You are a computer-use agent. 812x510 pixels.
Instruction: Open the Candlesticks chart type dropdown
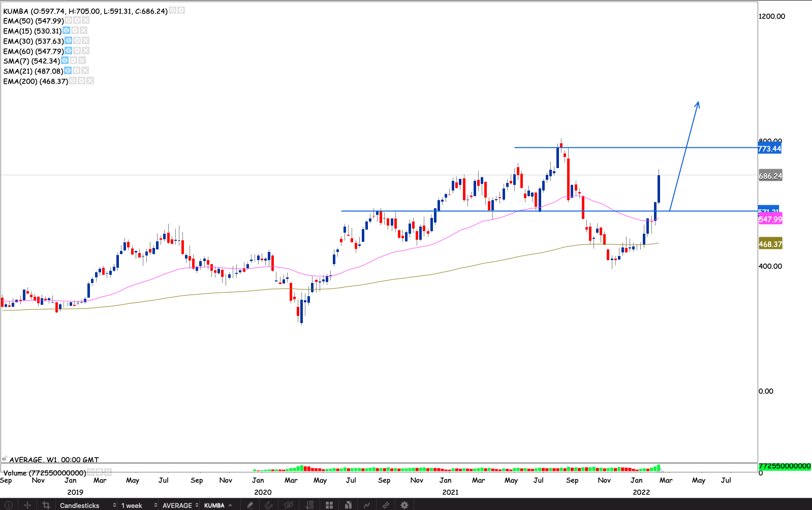(87, 505)
